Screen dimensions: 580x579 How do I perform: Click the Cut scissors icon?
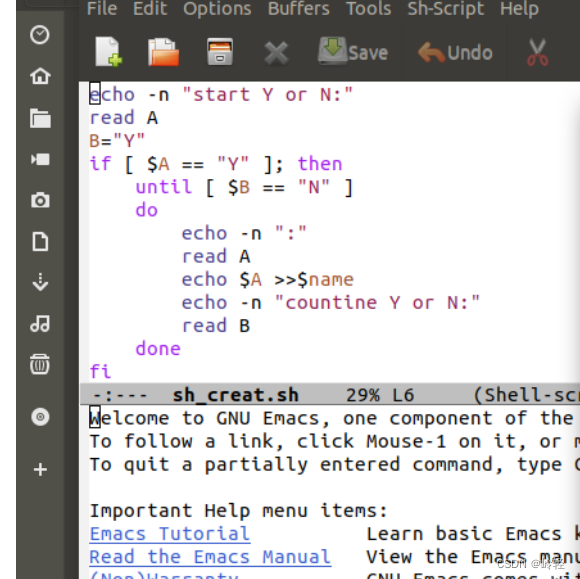537,53
